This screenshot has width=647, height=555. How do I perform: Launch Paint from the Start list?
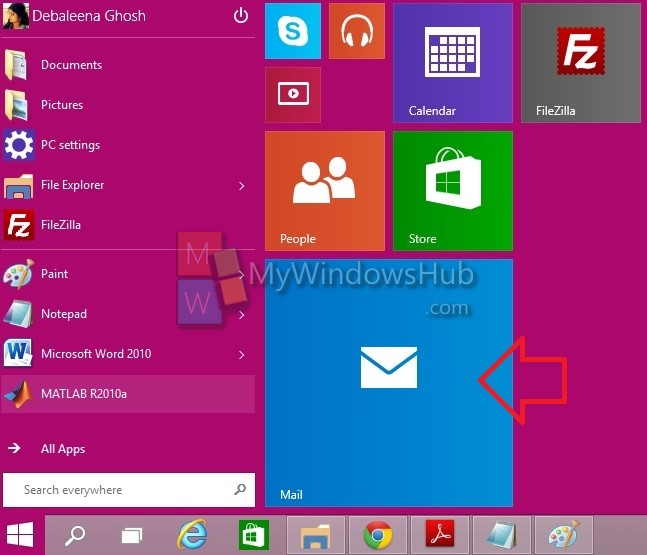(x=128, y=274)
